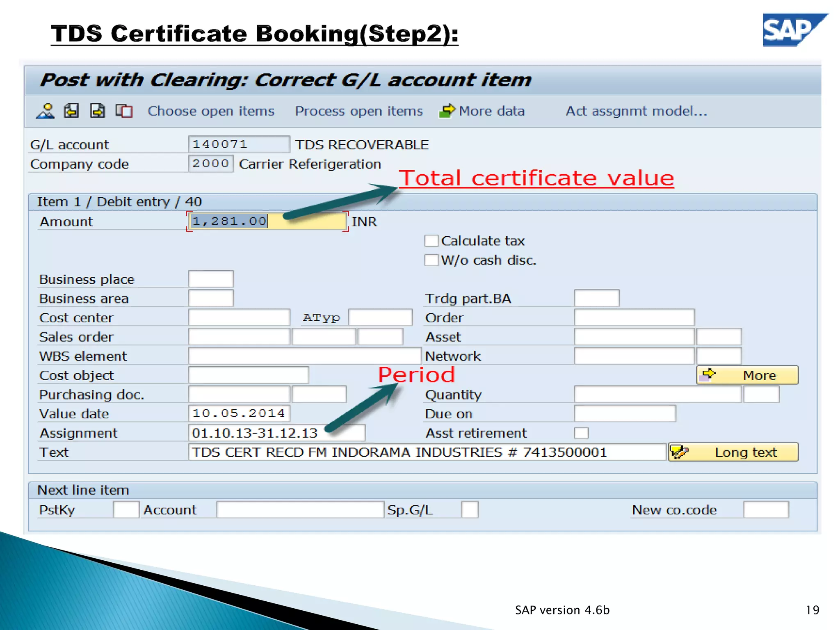Viewport: 840px width, 630px height.
Task: Click the Item 1 / Debit entry / 40 header
Action: pyautogui.click(x=119, y=202)
